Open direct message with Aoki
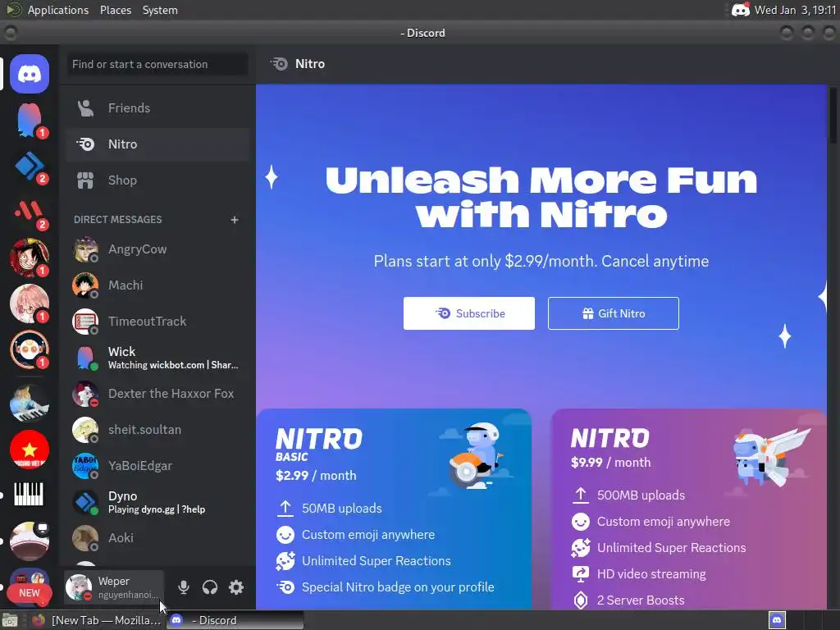 coord(157,538)
